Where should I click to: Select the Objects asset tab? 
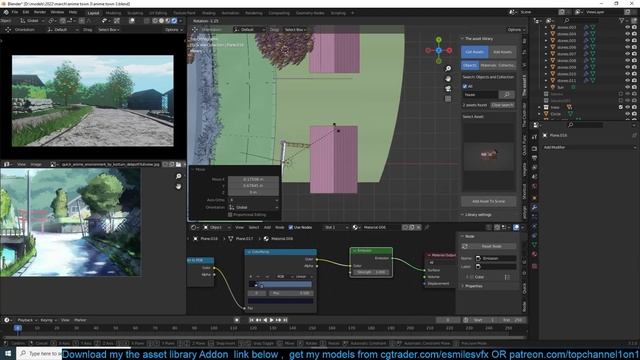click(470, 65)
